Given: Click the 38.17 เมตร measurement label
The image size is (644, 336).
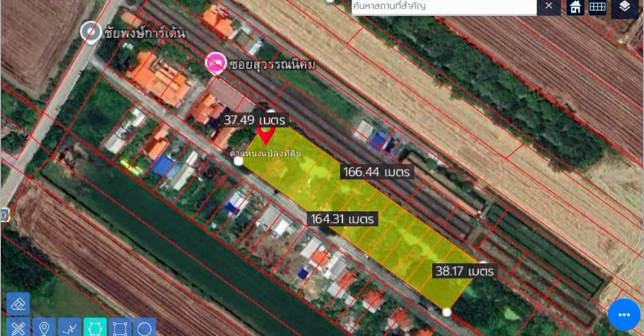Looking at the screenshot, I should point(465,271).
